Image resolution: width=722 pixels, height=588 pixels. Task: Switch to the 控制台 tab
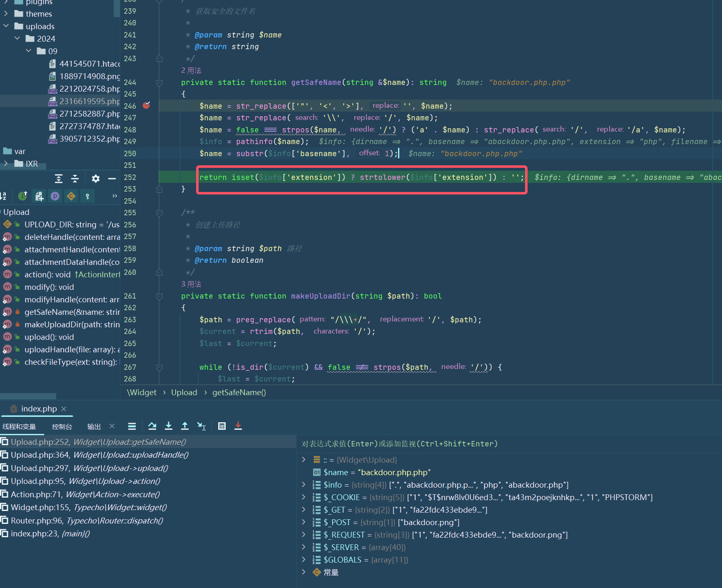pyautogui.click(x=62, y=426)
